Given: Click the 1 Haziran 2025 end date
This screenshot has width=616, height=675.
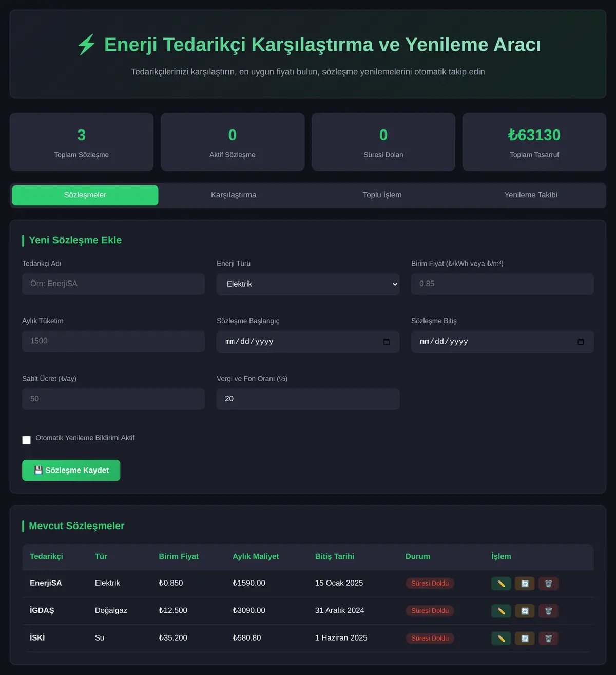Looking at the screenshot, I should pos(341,638).
